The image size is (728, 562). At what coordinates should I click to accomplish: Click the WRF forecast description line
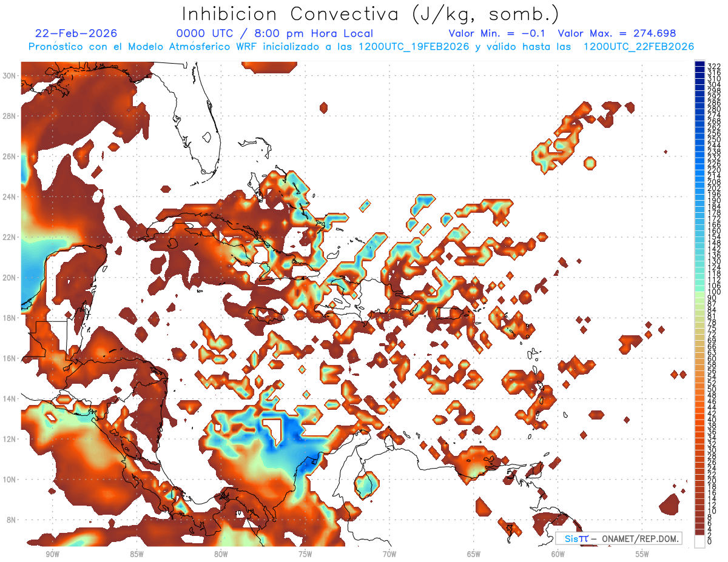click(x=362, y=47)
